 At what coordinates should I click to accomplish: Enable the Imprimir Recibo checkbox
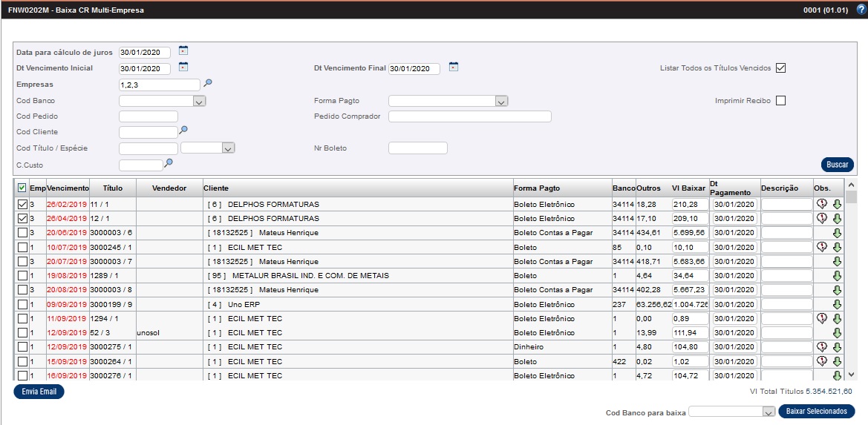click(780, 101)
